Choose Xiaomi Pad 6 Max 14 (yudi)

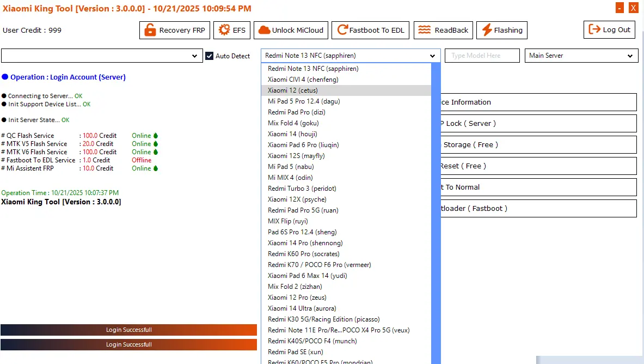(346, 276)
